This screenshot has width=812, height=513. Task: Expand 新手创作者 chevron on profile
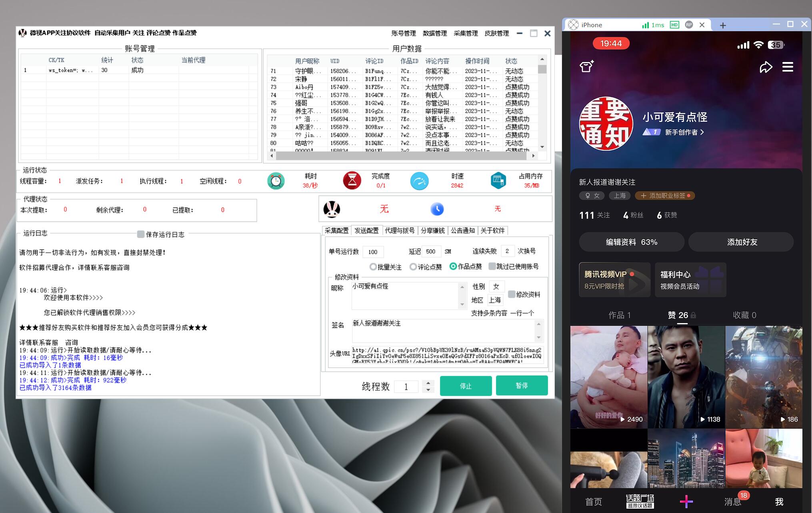coord(702,132)
